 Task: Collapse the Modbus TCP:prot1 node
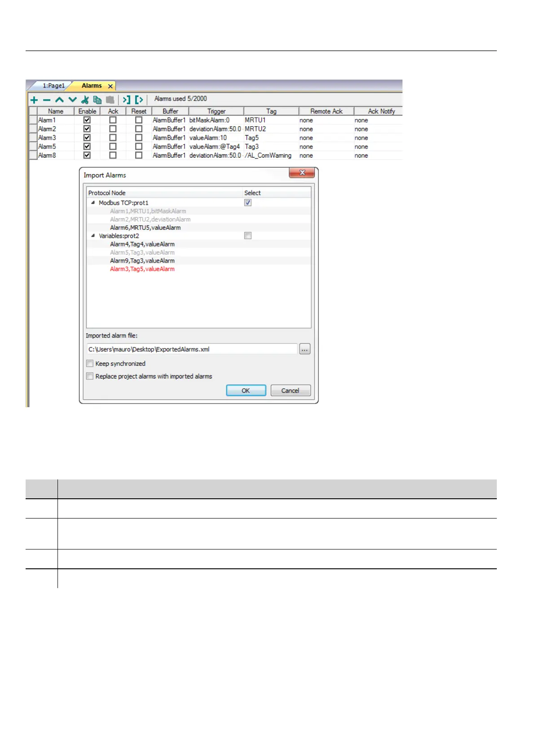coord(93,203)
